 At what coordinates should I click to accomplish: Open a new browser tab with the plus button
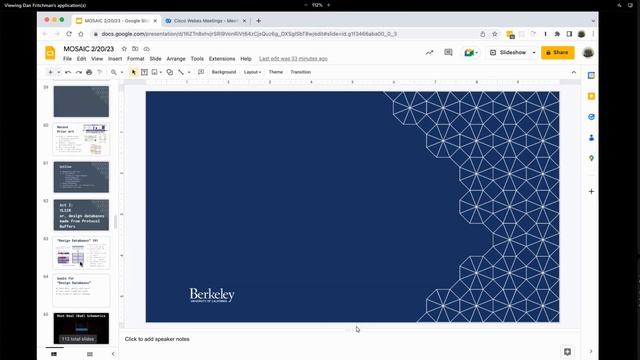(x=258, y=21)
